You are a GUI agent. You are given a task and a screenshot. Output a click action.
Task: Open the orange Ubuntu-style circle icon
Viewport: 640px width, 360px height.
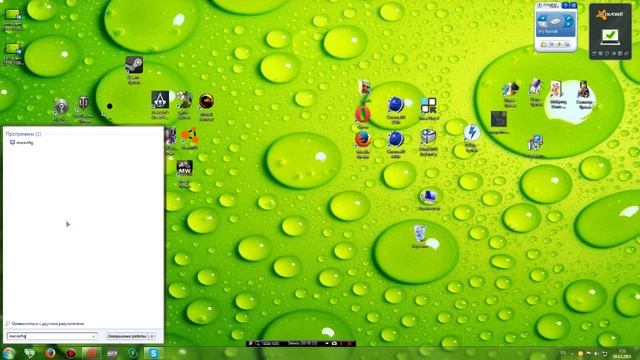189,136
